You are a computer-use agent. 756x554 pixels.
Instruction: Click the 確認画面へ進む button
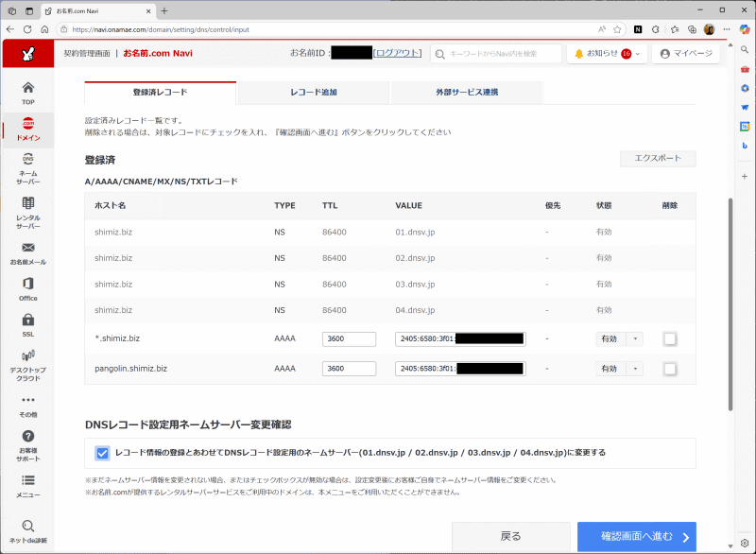[x=635, y=536]
